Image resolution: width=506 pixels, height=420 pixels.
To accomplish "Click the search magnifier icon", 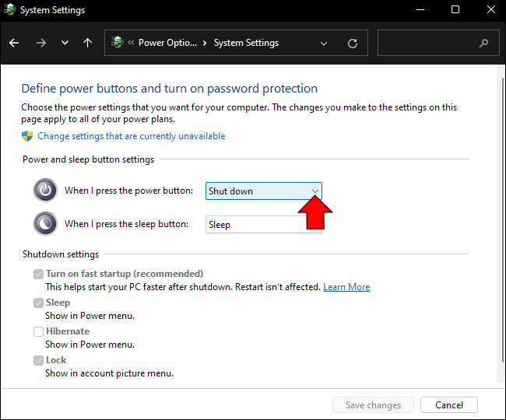I will coord(484,44).
